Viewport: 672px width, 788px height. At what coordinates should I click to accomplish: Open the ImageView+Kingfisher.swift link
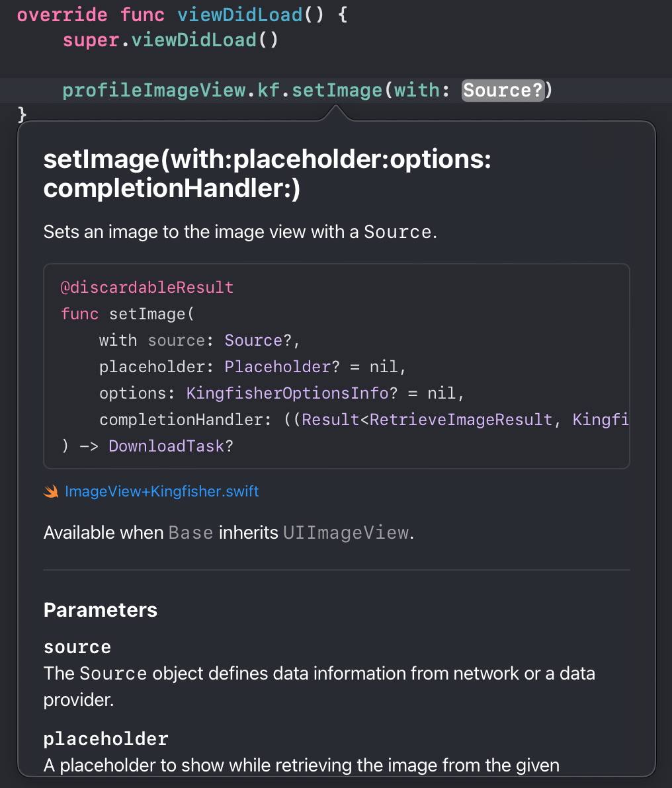(161, 491)
